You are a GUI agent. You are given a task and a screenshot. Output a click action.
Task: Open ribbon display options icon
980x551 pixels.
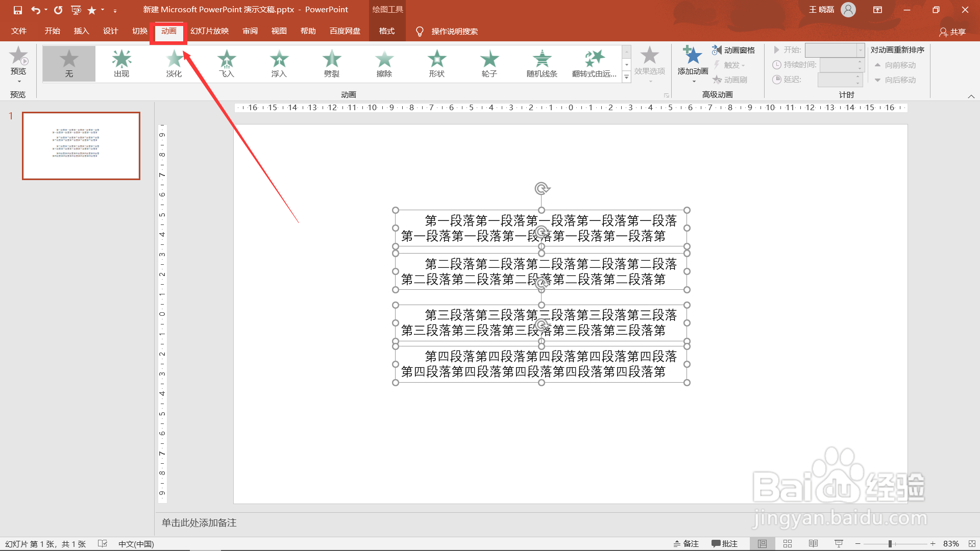coord(877,10)
